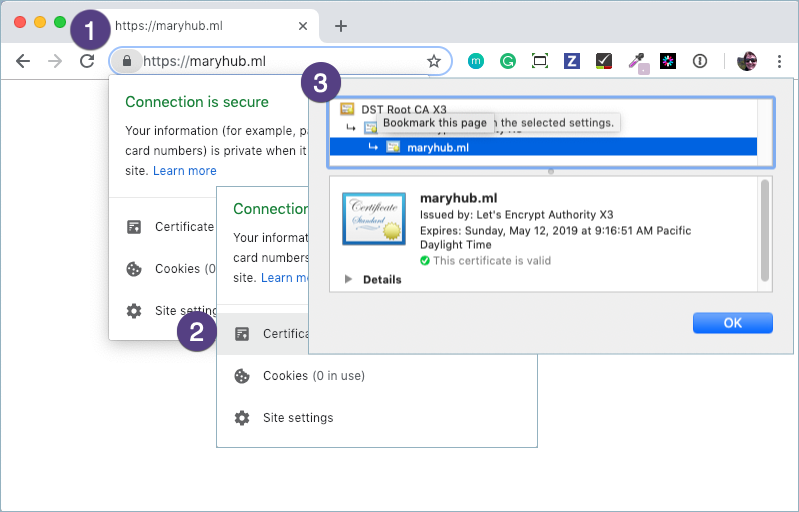Click the browser back arrow
Screen dimensions: 799x512
coord(23,62)
